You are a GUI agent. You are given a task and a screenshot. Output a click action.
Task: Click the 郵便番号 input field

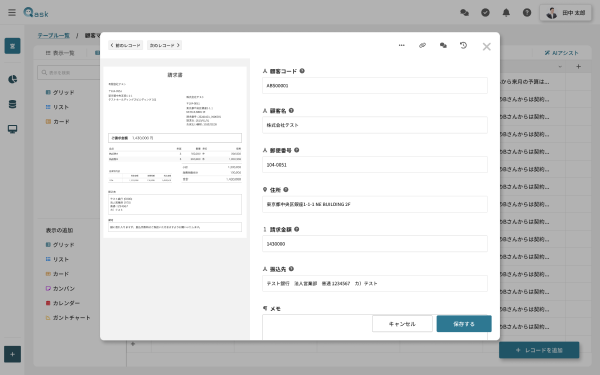tap(375, 165)
